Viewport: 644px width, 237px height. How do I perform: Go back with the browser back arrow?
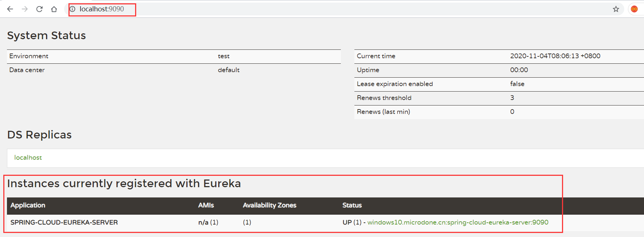pos(10,9)
